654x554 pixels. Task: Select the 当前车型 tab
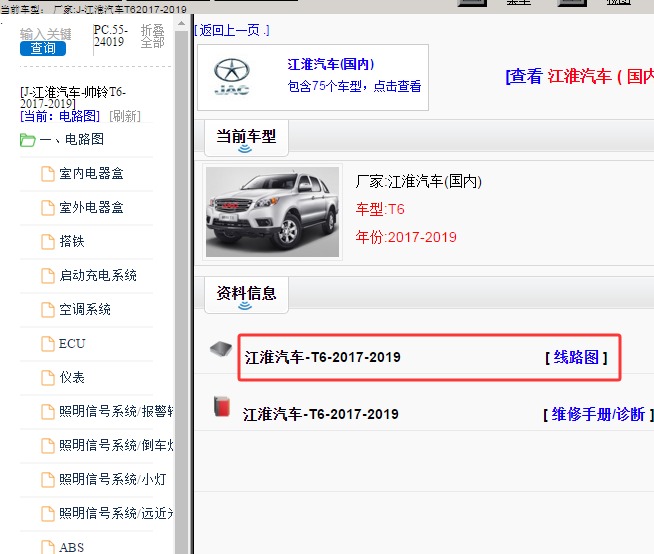click(x=246, y=138)
